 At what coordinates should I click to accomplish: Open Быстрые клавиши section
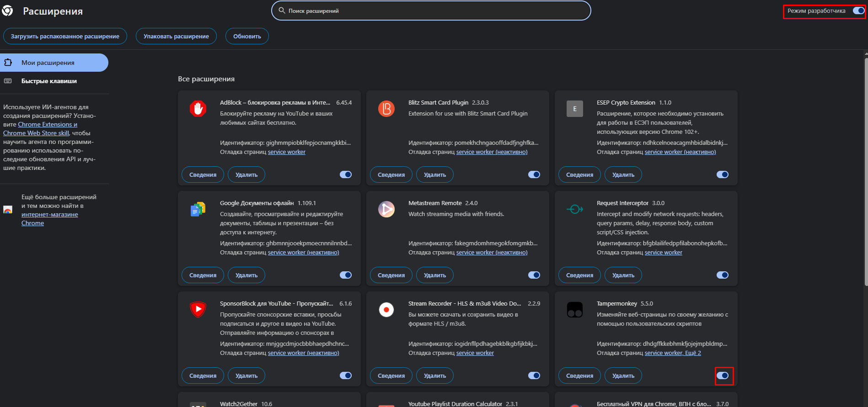[54, 81]
